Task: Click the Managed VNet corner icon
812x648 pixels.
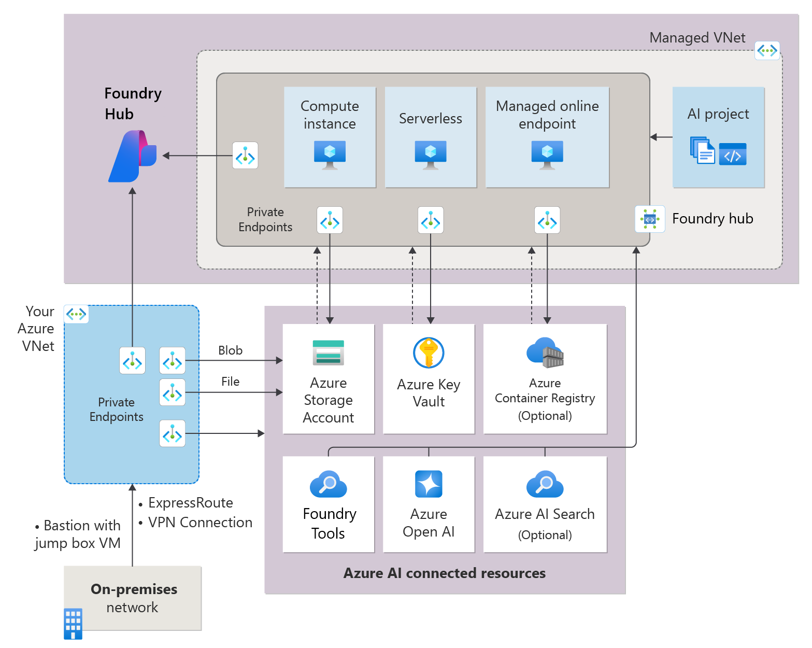Action: [767, 51]
